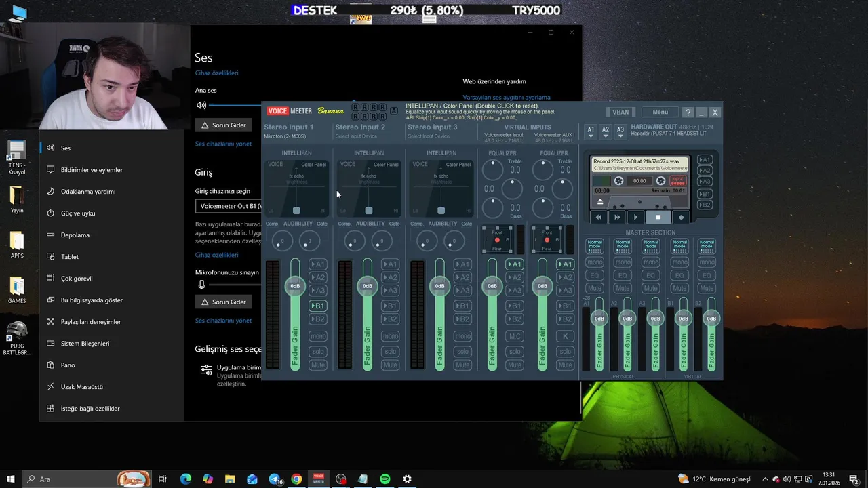Toggle recorder B2 output routing
The height and width of the screenshot is (488, 868).
tap(705, 205)
